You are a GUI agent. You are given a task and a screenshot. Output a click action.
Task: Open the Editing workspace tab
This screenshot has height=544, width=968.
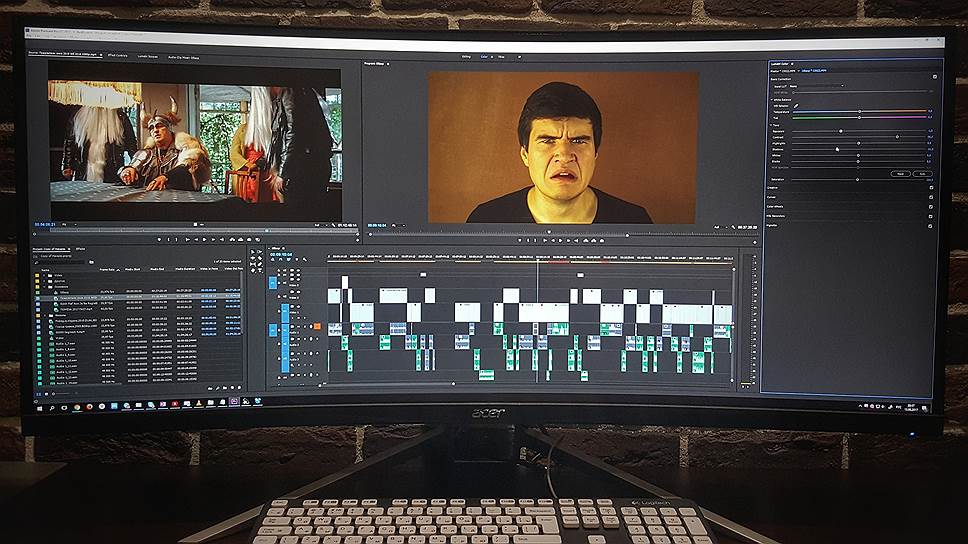click(x=466, y=57)
